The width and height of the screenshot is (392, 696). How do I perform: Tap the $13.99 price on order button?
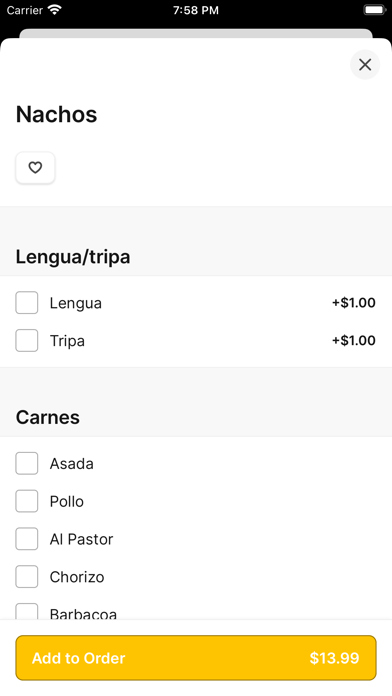tap(334, 658)
